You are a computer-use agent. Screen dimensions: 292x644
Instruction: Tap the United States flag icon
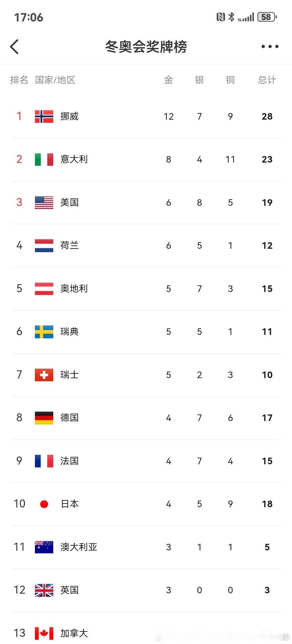(44, 203)
